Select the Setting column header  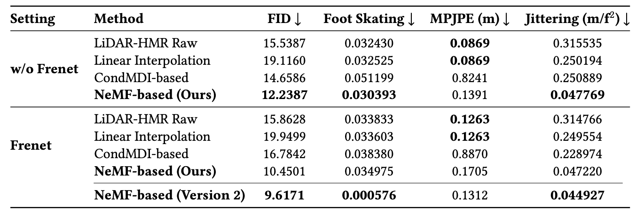coord(32,20)
